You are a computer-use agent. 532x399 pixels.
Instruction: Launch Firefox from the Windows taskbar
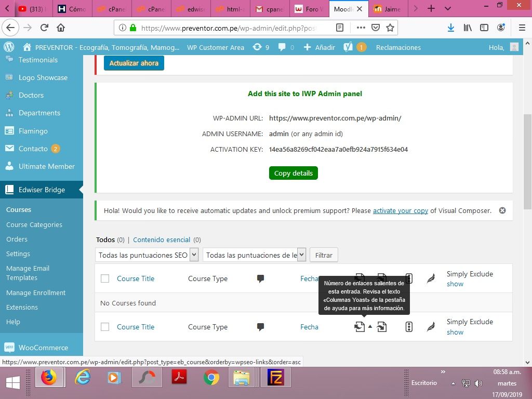(49, 377)
